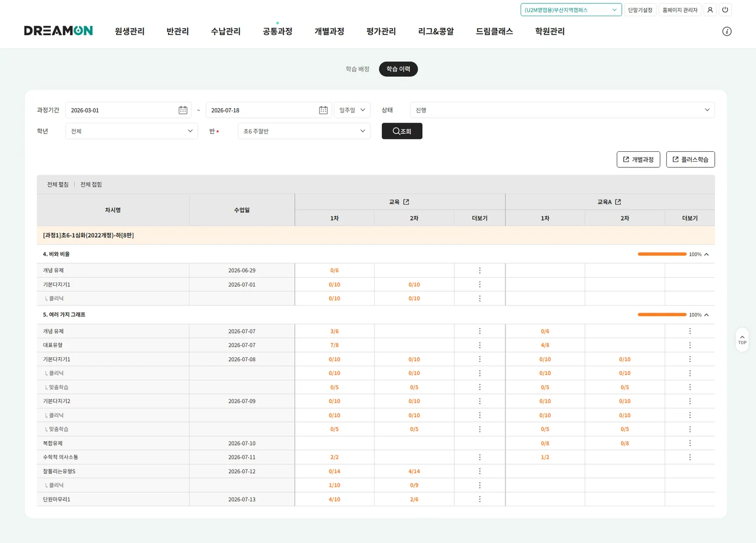Open 교육 more menu for 대표유형 row

[480, 345]
